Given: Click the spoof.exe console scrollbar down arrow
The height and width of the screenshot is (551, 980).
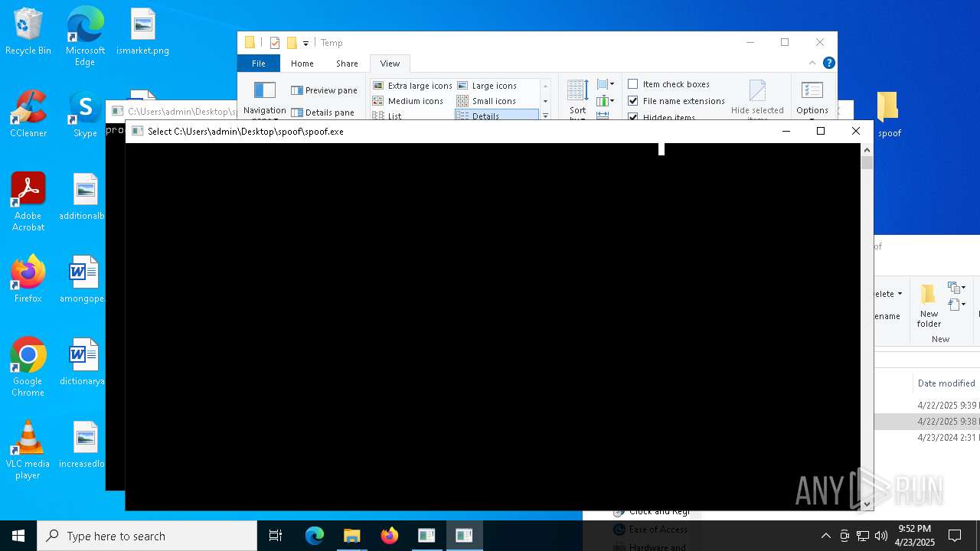Looking at the screenshot, I should [x=867, y=504].
